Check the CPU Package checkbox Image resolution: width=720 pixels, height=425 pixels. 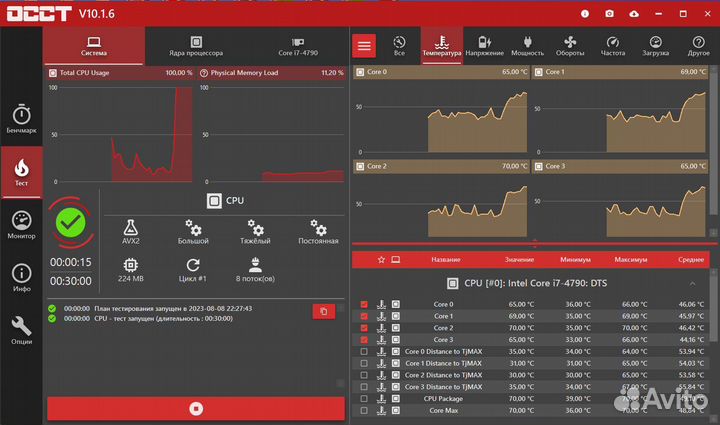(364, 399)
